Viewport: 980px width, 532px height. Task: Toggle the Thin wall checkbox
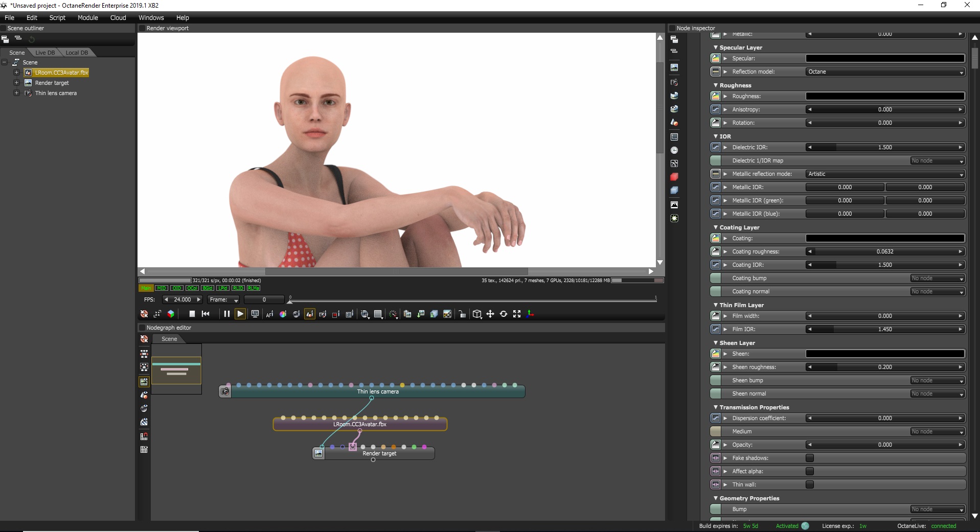pyautogui.click(x=810, y=484)
